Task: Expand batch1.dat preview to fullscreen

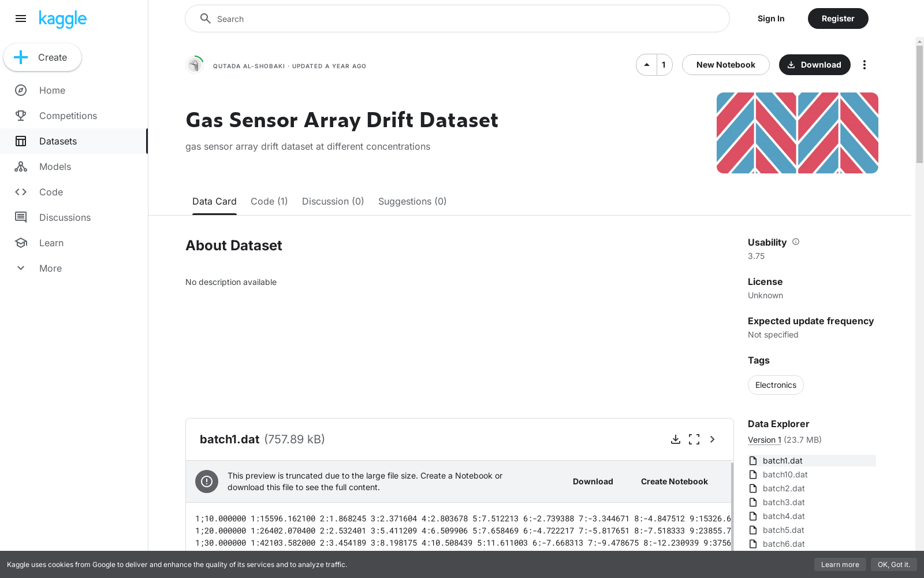Action: [x=694, y=439]
